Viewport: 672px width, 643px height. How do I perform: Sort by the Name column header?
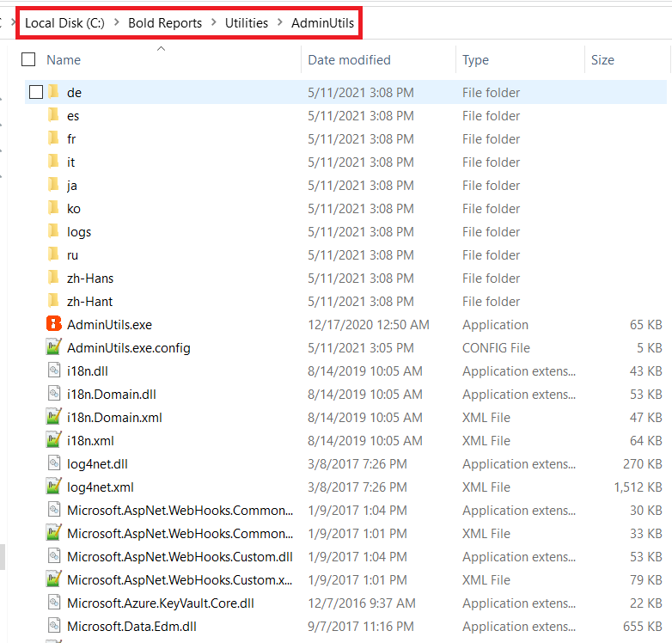click(x=64, y=60)
